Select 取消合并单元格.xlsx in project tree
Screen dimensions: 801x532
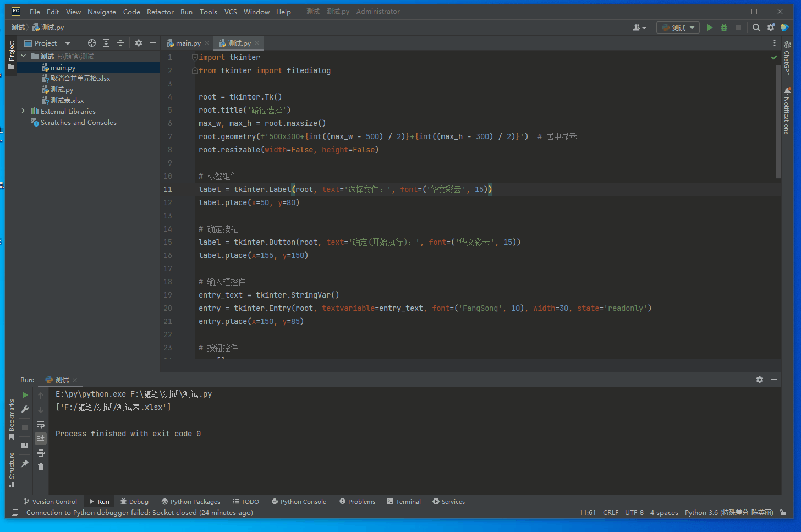(x=80, y=78)
